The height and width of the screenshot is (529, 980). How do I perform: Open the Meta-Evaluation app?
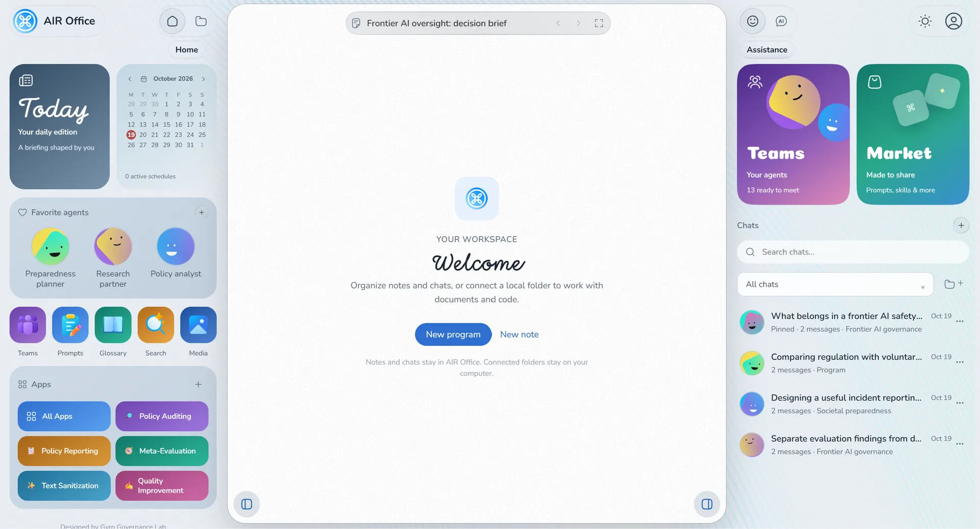[x=162, y=451]
